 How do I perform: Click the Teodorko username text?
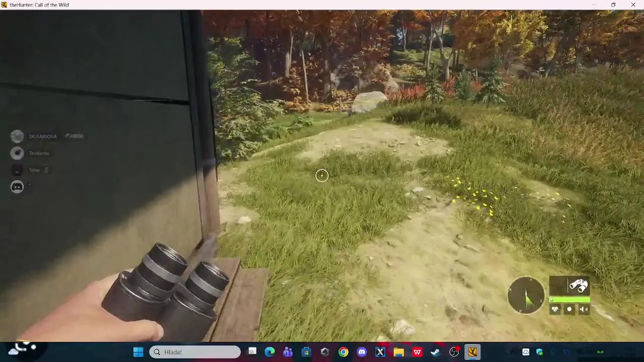pos(39,153)
